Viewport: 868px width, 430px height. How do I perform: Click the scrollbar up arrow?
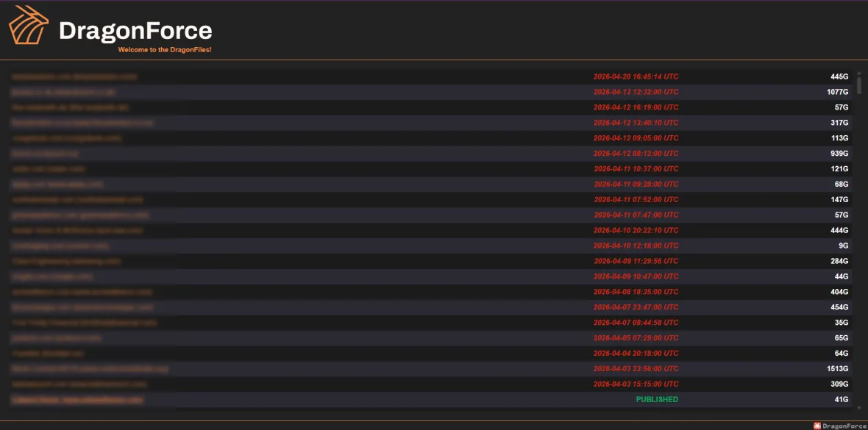pyautogui.click(x=859, y=73)
